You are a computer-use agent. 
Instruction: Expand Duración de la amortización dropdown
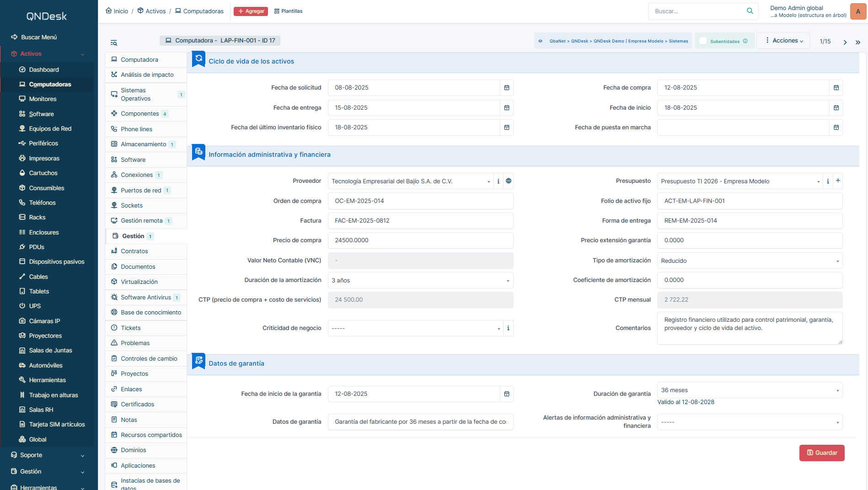pyautogui.click(x=421, y=280)
